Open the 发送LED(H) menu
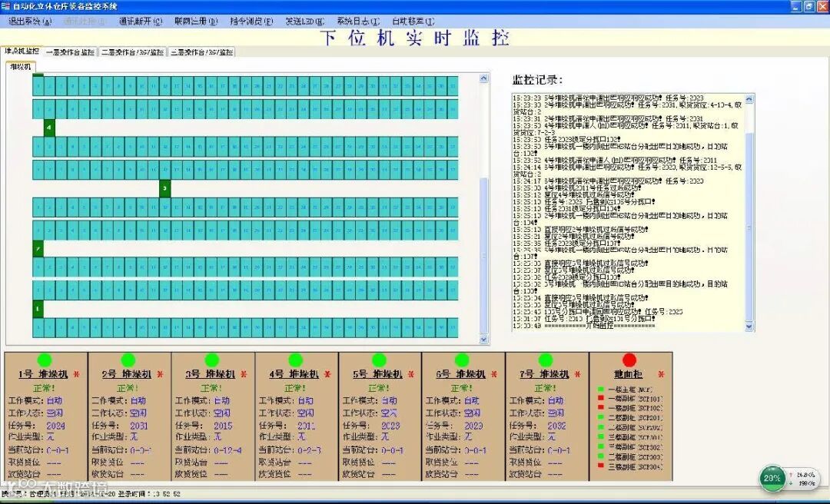 [305, 22]
